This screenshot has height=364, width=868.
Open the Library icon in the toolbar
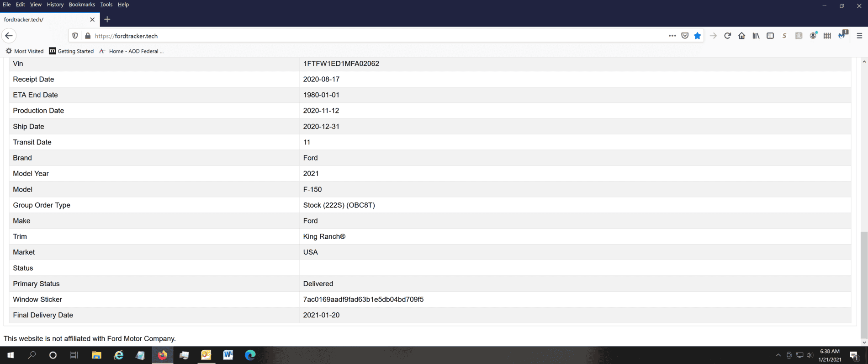[756, 36]
